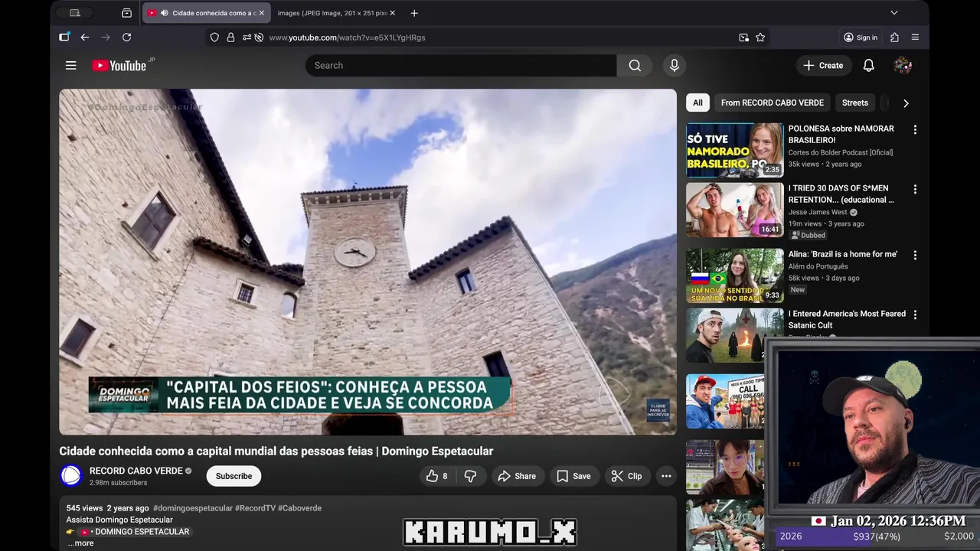This screenshot has width=980, height=551.
Task: Close the Cidade conhecida tab
Action: pyautogui.click(x=261, y=13)
